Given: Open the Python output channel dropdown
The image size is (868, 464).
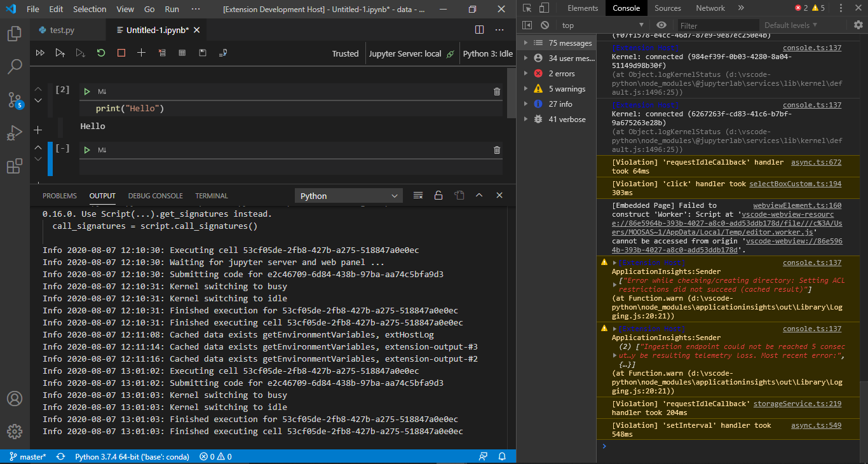Looking at the screenshot, I should (x=349, y=196).
